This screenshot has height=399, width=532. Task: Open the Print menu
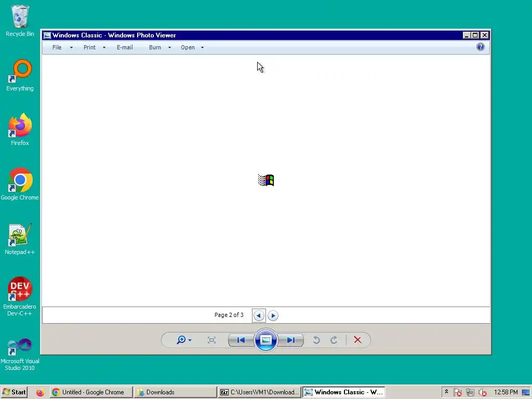tap(89, 47)
